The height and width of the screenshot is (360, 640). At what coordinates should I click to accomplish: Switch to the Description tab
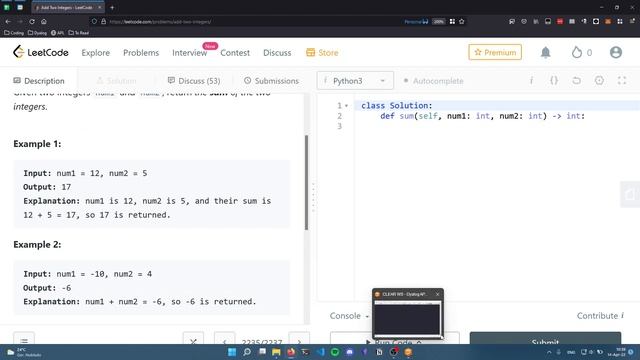[39, 81]
